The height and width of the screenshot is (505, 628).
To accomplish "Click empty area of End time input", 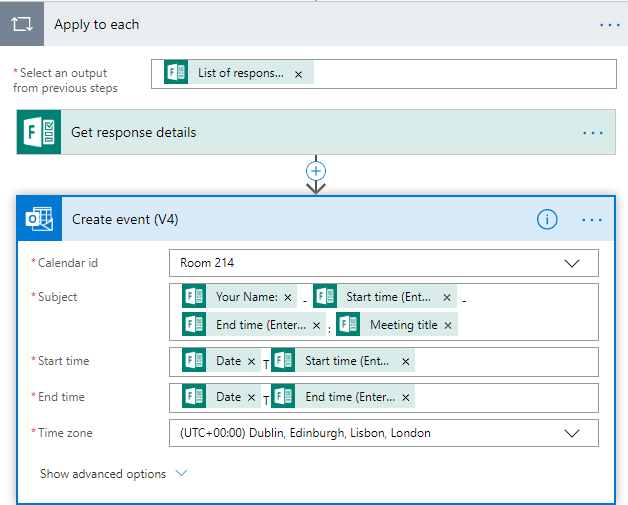I will [x=505, y=398].
